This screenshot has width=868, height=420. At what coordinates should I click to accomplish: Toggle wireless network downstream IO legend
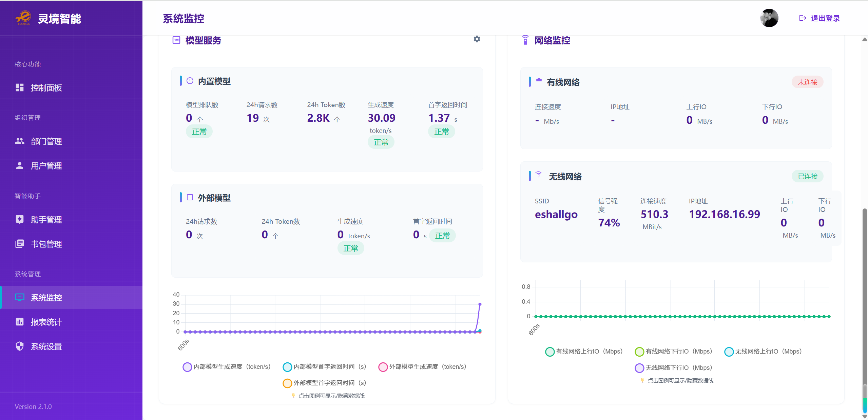click(x=673, y=368)
